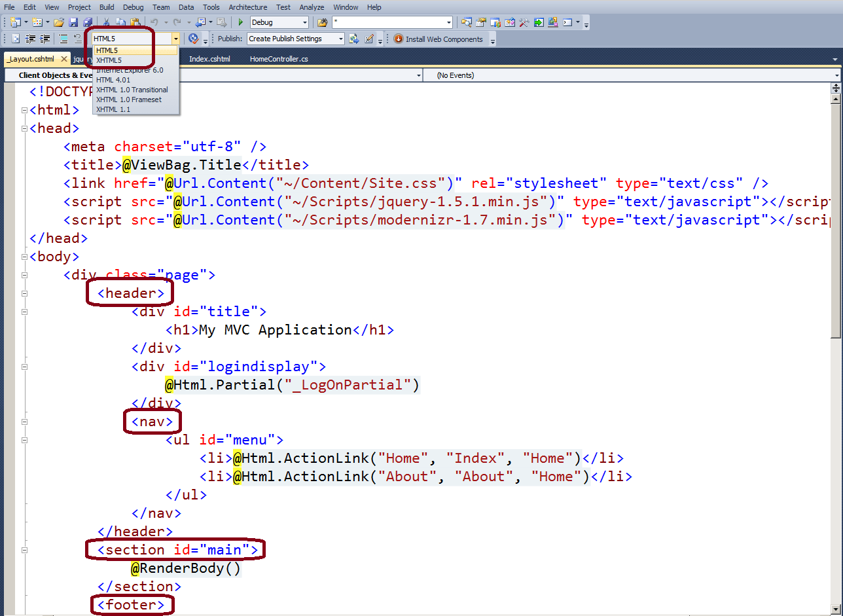The width and height of the screenshot is (843, 616).
Task: Collapse the <body> outlining region
Action: 24,257
